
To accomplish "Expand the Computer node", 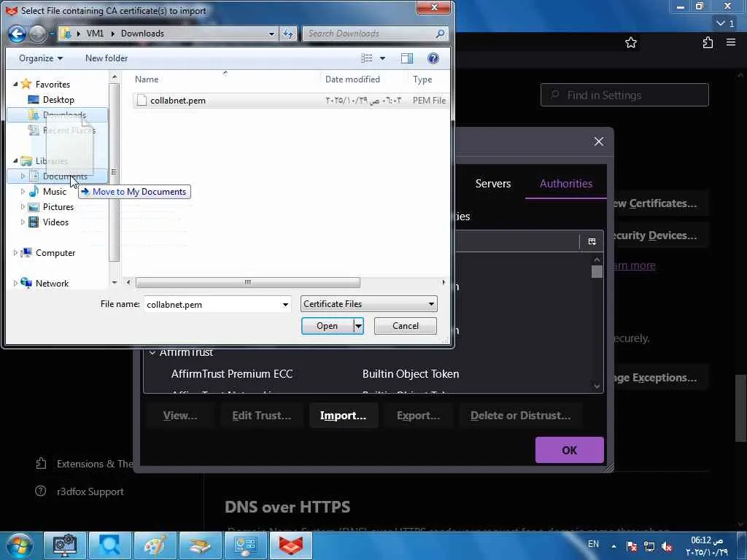I will click(15, 253).
